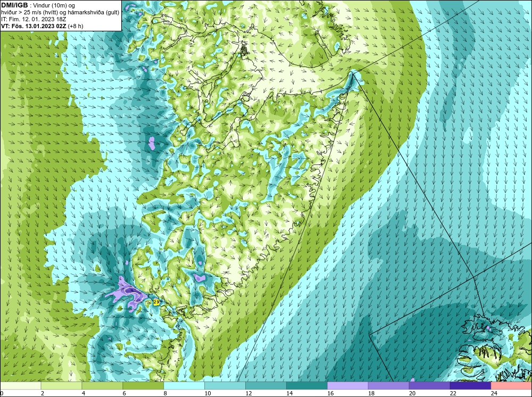The image size is (532, 397).
Task: Pick the 4–6 m/s green legend swatch
Action: [x=102, y=386]
